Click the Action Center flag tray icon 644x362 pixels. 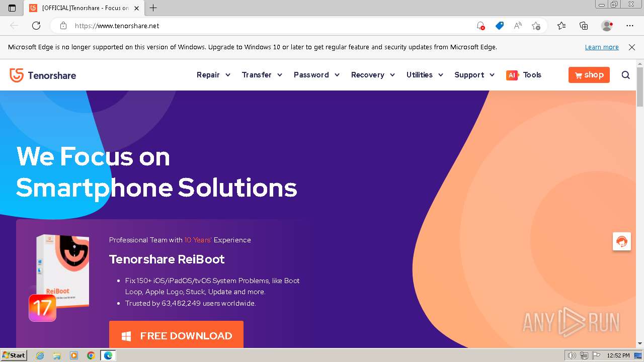596,355
